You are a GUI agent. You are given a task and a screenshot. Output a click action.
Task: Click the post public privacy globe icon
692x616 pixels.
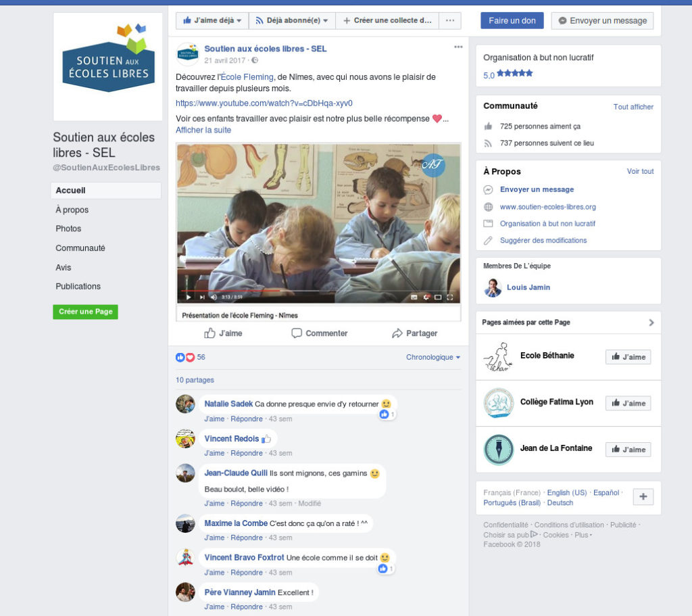coord(255,60)
